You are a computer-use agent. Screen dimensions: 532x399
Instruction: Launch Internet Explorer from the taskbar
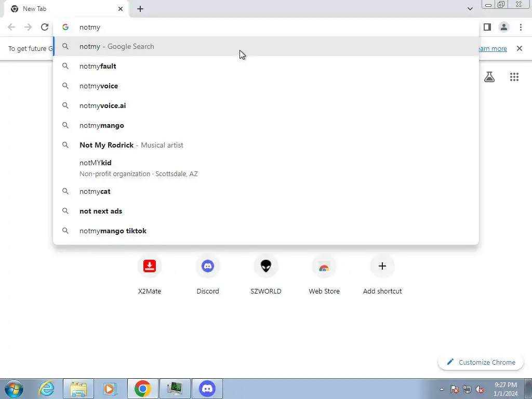[x=46, y=389]
